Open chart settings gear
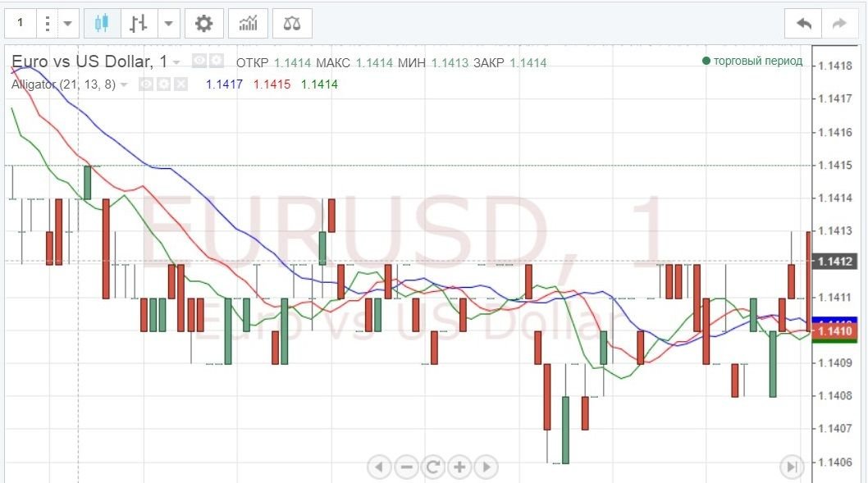Screen dimensions: 868x483 [x=203, y=23]
